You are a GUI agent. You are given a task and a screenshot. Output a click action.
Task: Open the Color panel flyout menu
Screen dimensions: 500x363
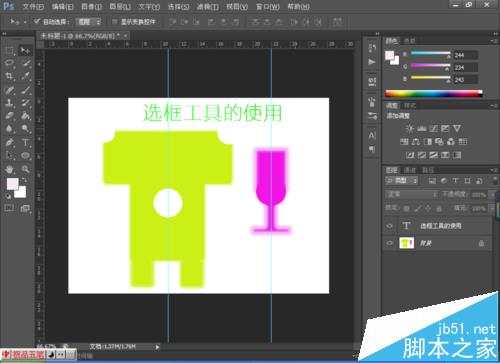[x=494, y=41]
